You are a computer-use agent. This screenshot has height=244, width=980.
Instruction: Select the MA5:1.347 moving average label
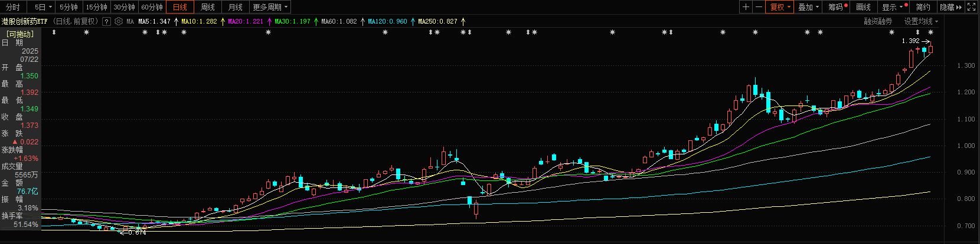(154, 21)
